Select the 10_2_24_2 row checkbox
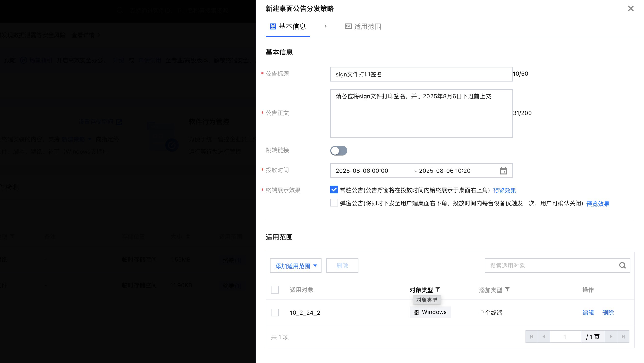Viewport: 644px width, 363px height. point(275,313)
